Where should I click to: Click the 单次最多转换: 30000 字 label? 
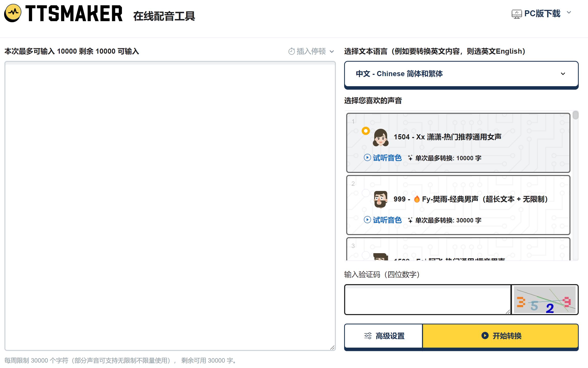coord(448,220)
